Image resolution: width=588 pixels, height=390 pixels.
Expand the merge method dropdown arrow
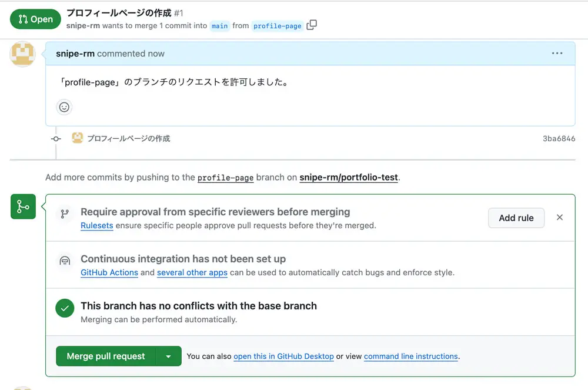pyautogui.click(x=169, y=356)
